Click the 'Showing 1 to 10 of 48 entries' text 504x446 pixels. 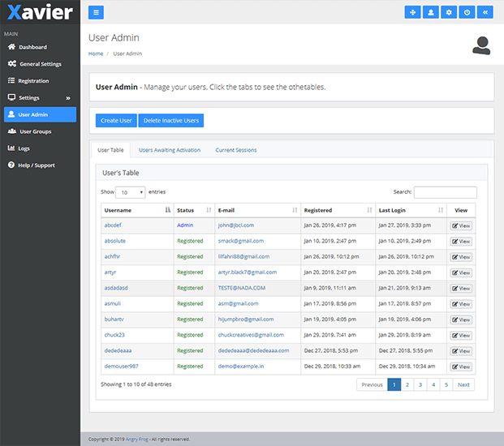pyautogui.click(x=136, y=384)
